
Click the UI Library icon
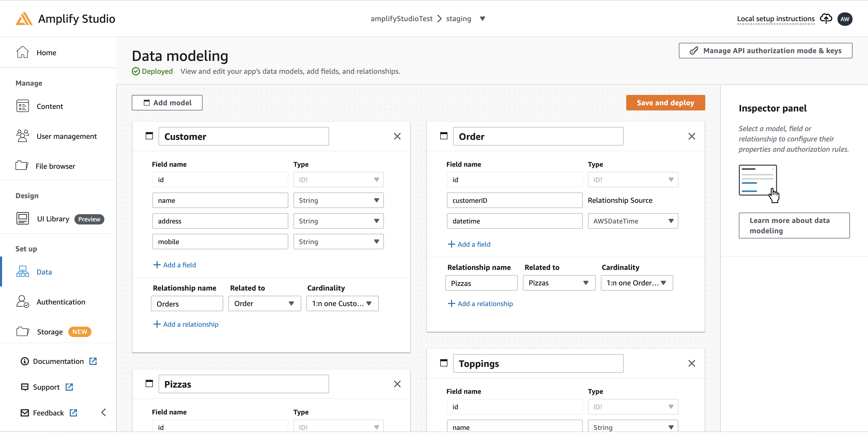tap(22, 219)
